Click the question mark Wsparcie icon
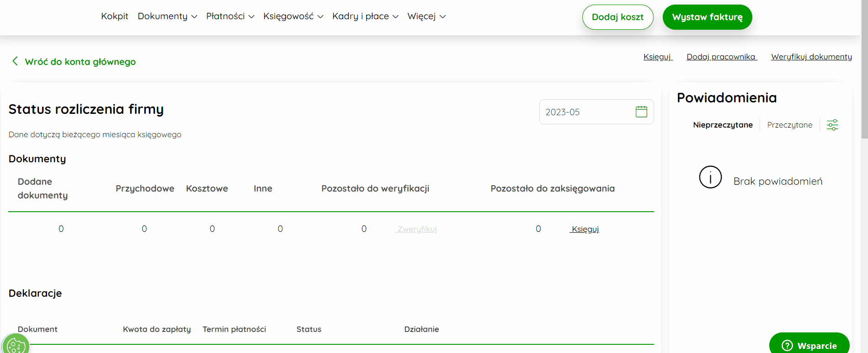This screenshot has height=353, width=868. point(787,346)
